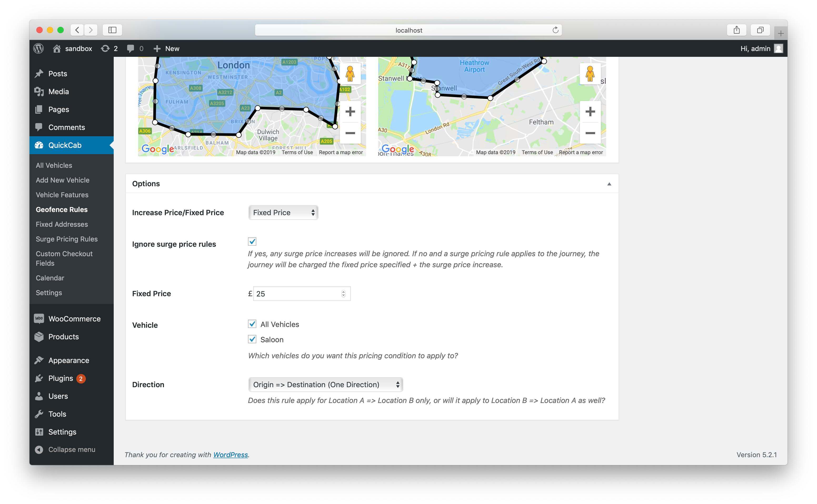Open the Increase Price/Fixed Price dropdown

tap(282, 212)
